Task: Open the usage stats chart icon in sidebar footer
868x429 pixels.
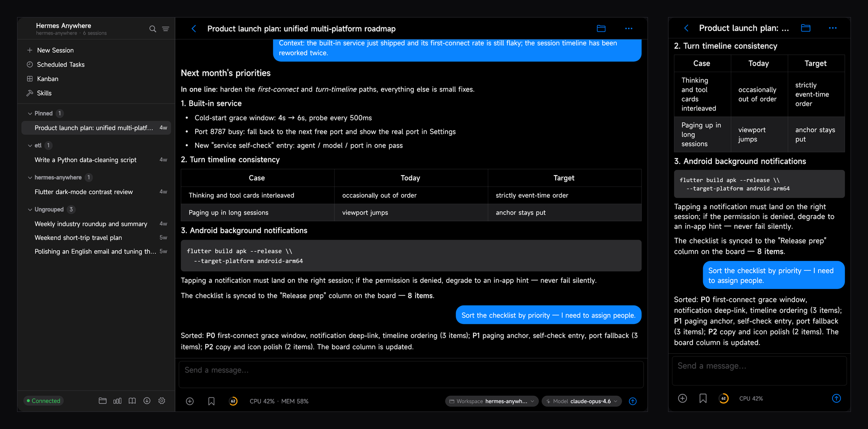Action: [x=117, y=401]
